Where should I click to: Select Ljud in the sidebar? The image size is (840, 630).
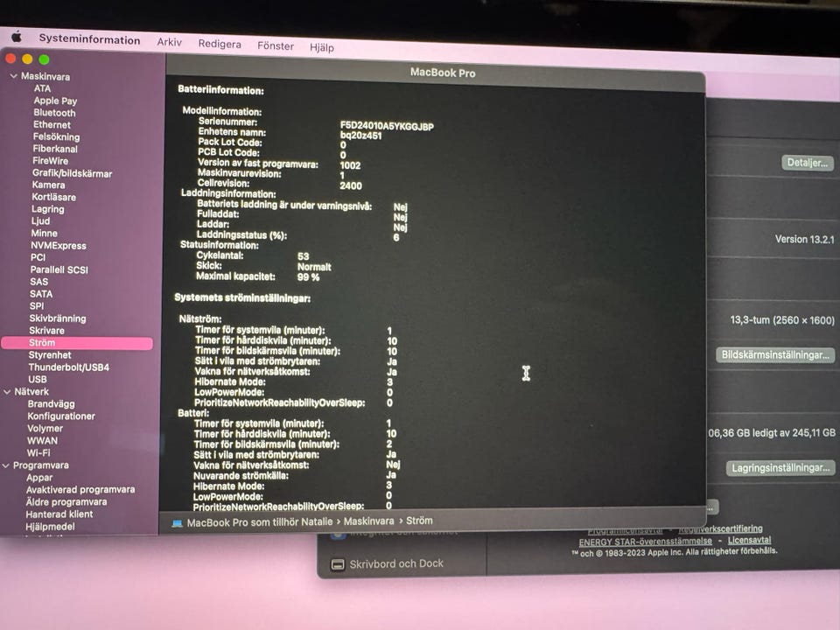(x=41, y=220)
